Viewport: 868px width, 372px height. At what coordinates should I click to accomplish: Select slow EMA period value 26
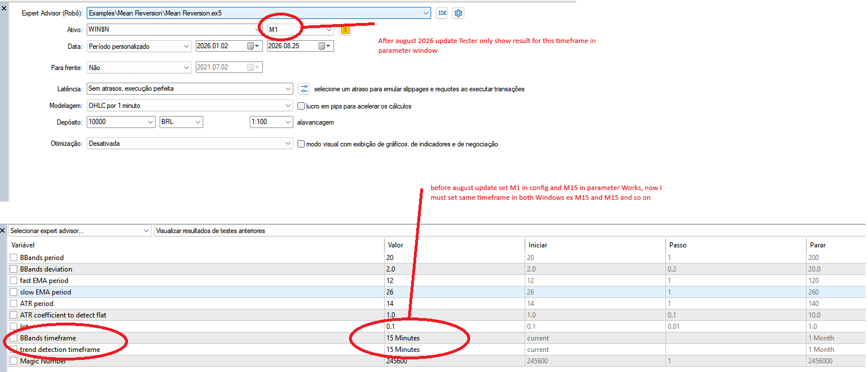(x=390, y=292)
